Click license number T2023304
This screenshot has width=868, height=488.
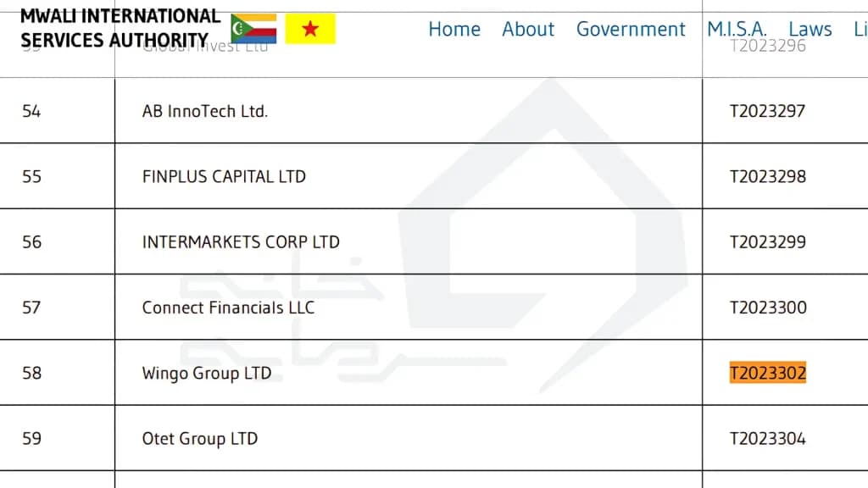click(768, 438)
